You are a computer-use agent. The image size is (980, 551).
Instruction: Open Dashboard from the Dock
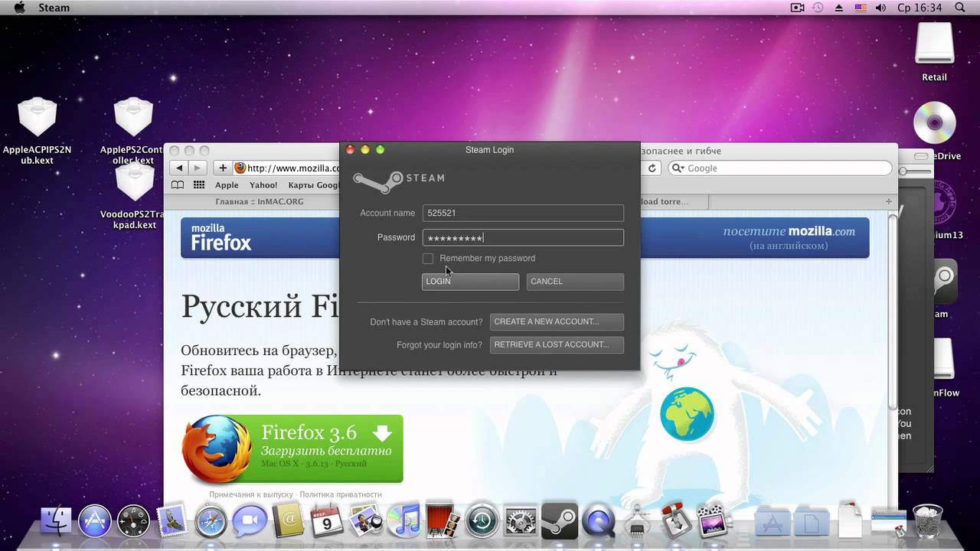(x=134, y=521)
